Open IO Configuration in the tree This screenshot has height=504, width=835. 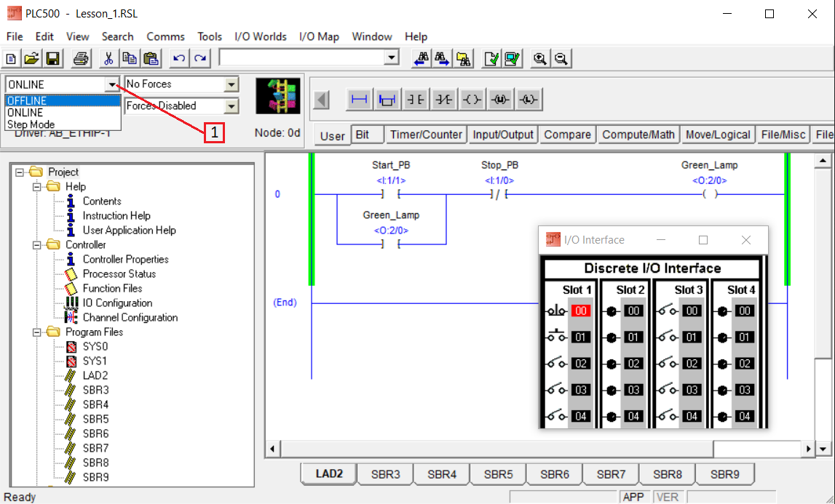(117, 303)
